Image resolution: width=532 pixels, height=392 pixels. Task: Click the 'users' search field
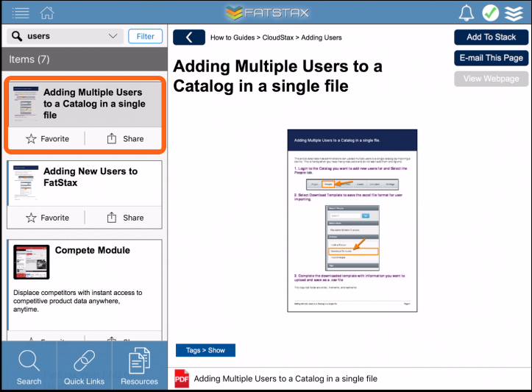(65, 36)
